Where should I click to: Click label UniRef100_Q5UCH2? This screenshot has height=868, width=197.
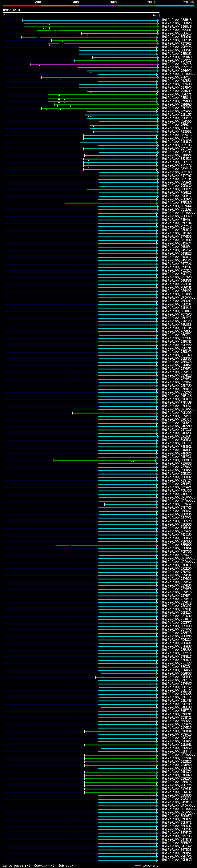177,301
